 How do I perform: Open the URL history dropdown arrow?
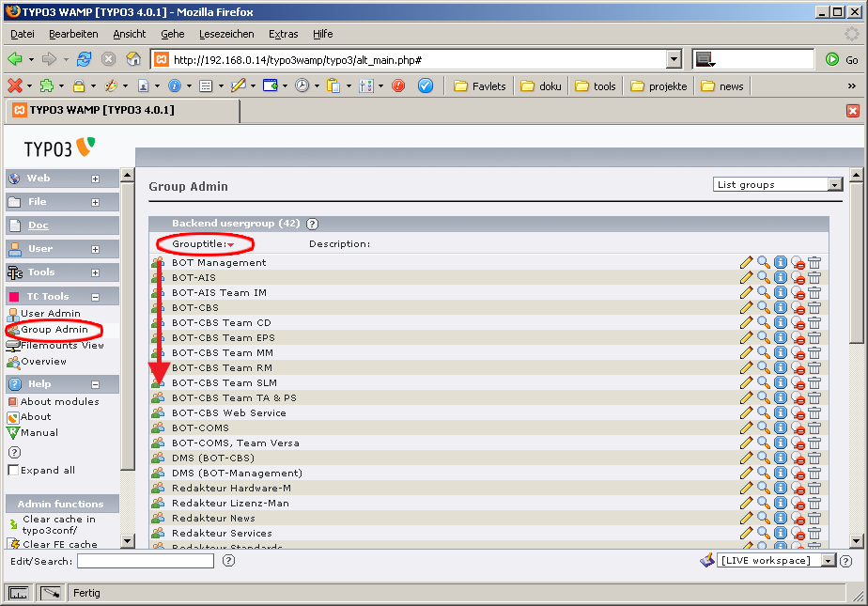tap(674, 59)
